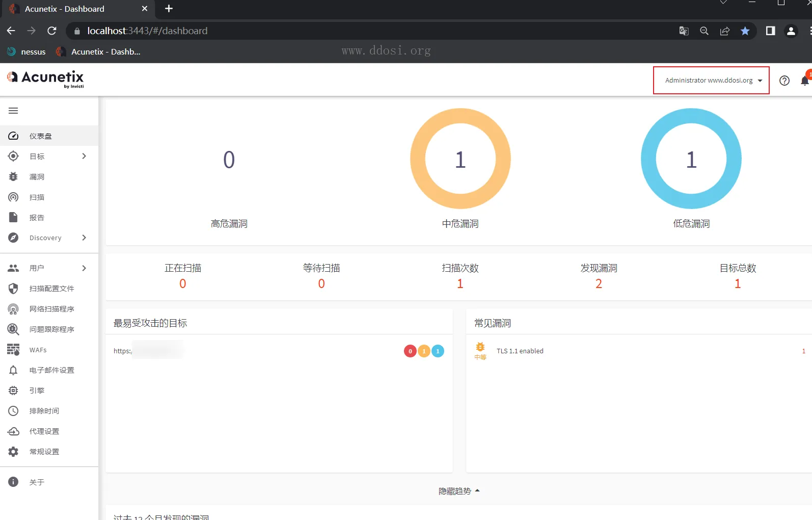Open the 仪表盘 dashboard gauge icon
Screen dimensions: 812x520
pyautogui.click(x=13, y=136)
